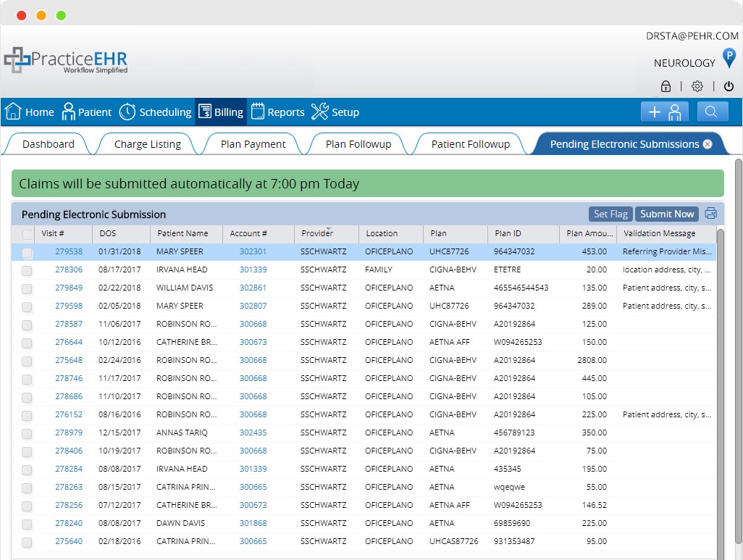Toggle the select-all checkbox in header
Image resolution: width=743 pixels, height=560 pixels.
(x=27, y=234)
